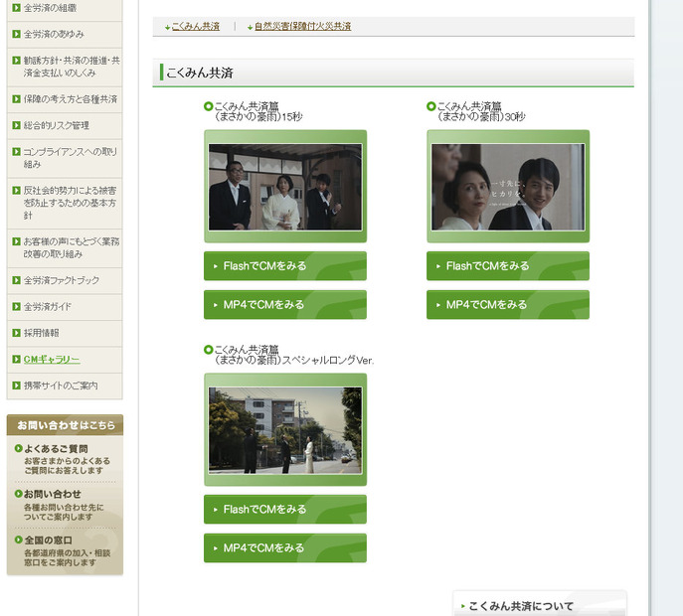The width and height of the screenshot is (683, 616).
Task: Jump to こくみん共済 anchor link
Action: [x=196, y=27]
